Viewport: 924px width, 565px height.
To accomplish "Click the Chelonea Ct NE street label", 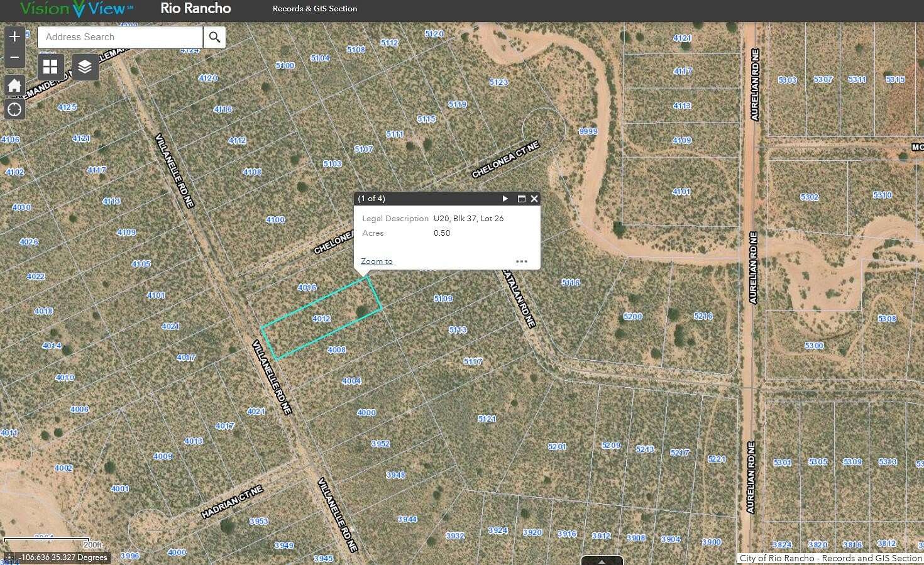I will pyautogui.click(x=506, y=160).
